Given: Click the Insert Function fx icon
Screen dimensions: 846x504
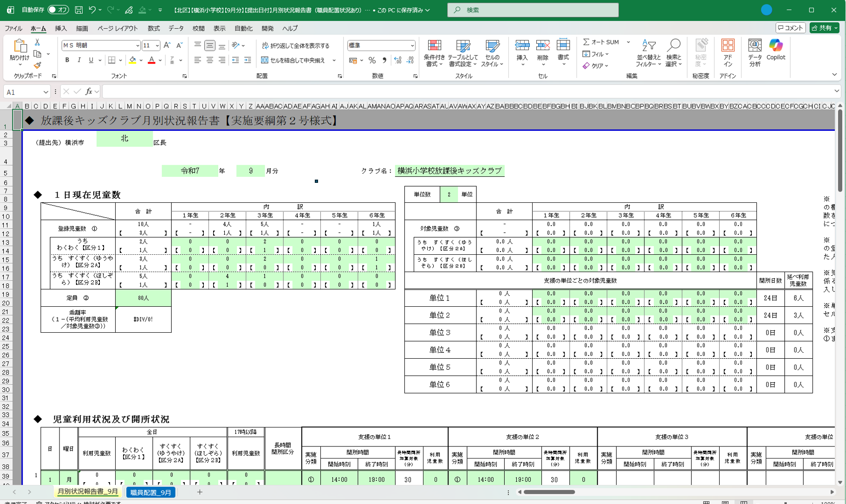Looking at the screenshot, I should pos(89,92).
